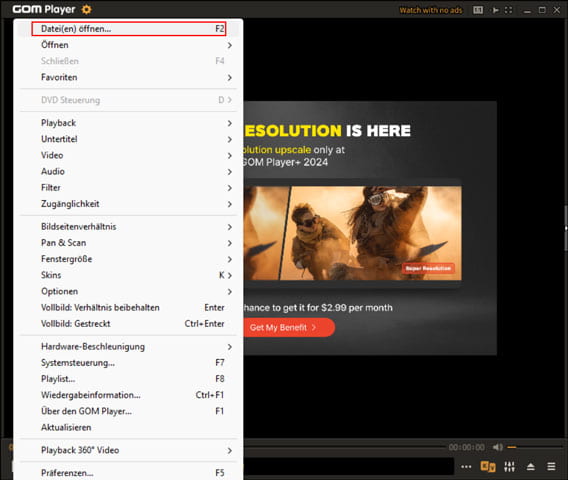568x480 pixels.
Task: Open the control panel equalizer sliders icon
Action: [510, 467]
